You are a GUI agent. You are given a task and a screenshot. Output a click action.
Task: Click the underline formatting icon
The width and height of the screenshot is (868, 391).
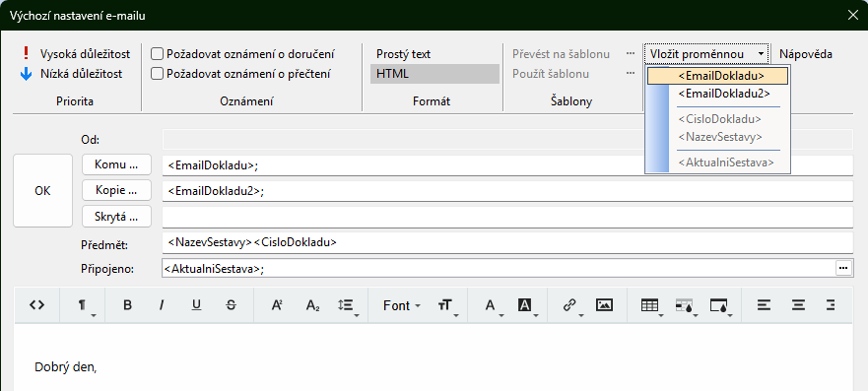click(196, 305)
